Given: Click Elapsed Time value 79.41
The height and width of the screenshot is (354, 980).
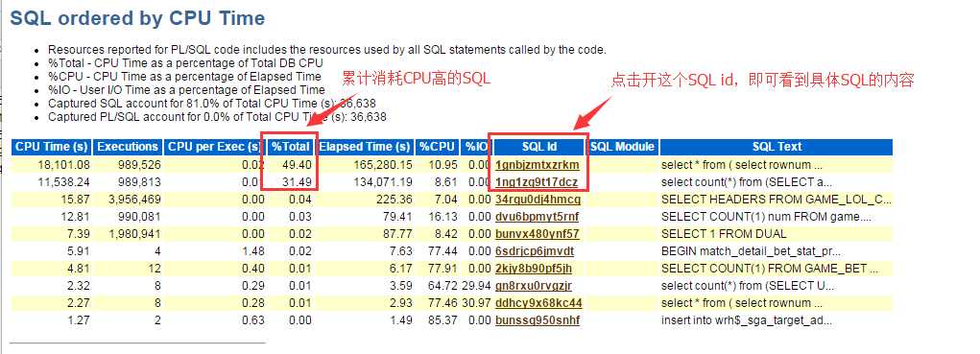Looking at the screenshot, I should point(399,217).
